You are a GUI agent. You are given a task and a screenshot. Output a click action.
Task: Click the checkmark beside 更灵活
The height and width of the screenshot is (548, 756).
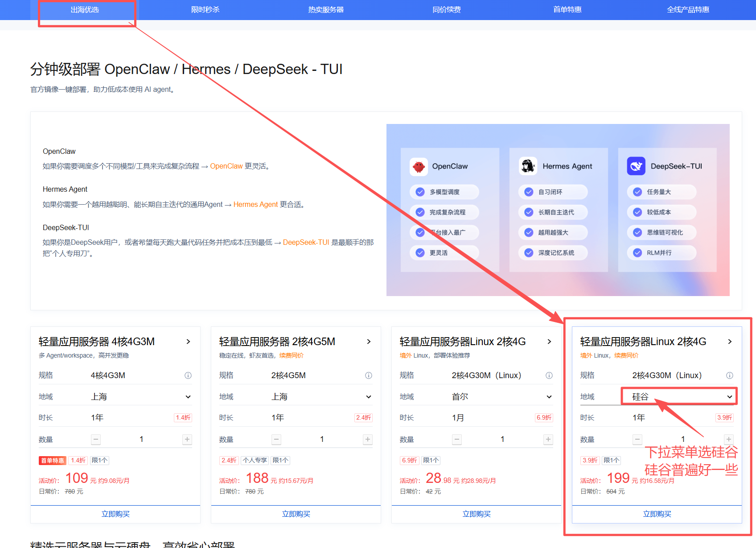420,253
